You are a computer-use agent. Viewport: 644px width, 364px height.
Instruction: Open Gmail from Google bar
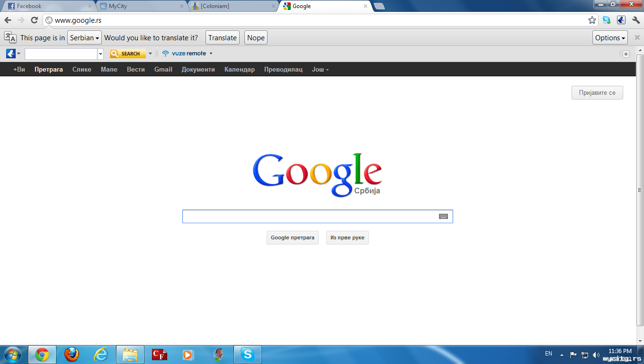(x=163, y=69)
